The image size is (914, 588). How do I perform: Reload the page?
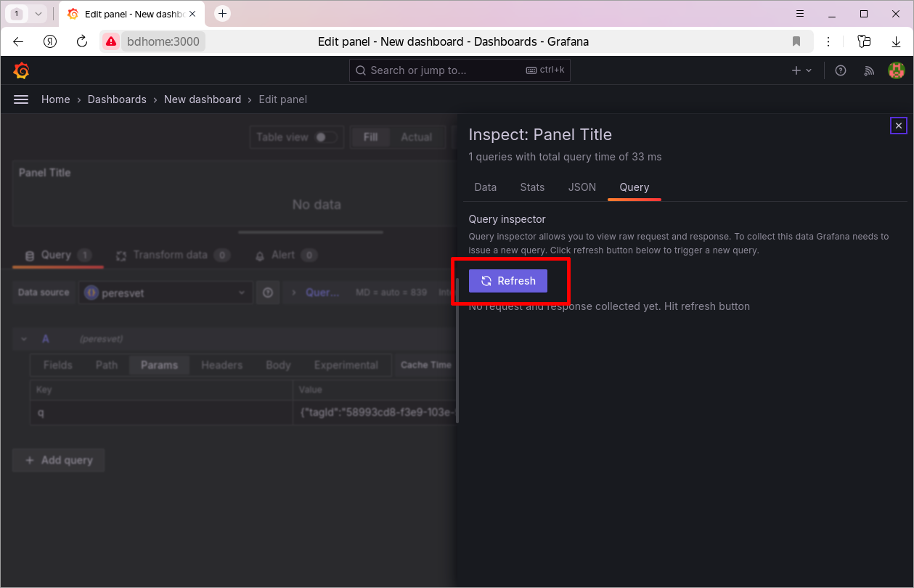pyautogui.click(x=82, y=41)
